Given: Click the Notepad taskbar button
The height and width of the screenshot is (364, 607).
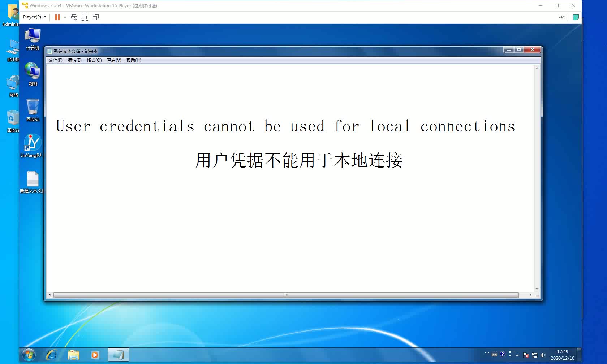Looking at the screenshot, I should click(118, 355).
